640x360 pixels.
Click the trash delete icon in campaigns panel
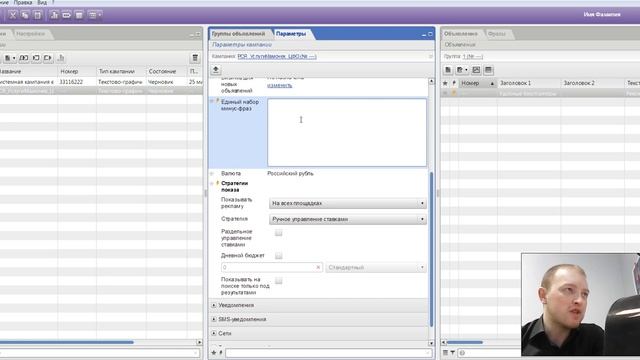[195, 58]
